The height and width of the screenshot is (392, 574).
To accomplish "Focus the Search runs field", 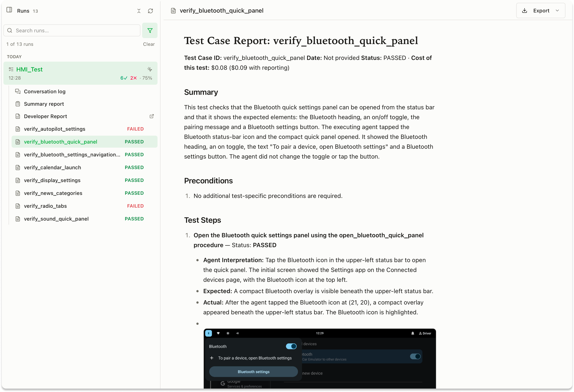I will pos(72,30).
